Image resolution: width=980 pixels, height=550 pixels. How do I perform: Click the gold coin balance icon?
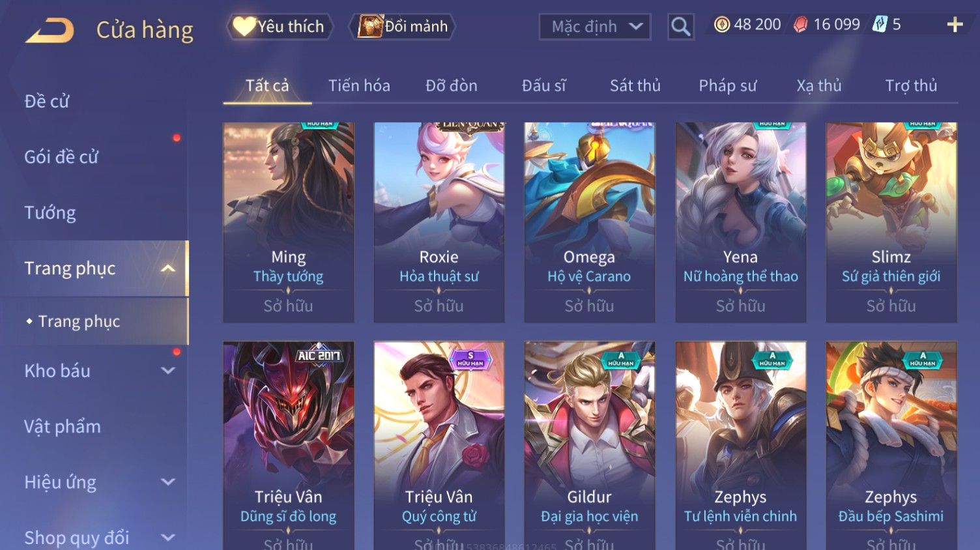pyautogui.click(x=722, y=25)
